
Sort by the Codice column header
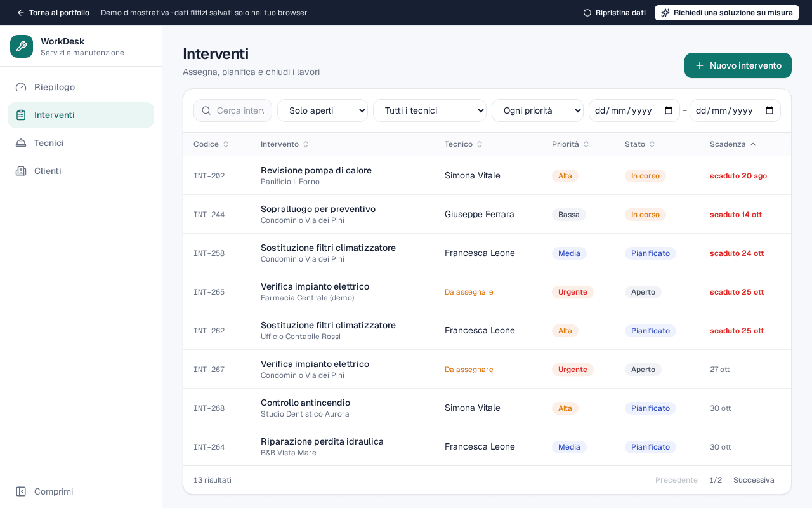pos(211,144)
